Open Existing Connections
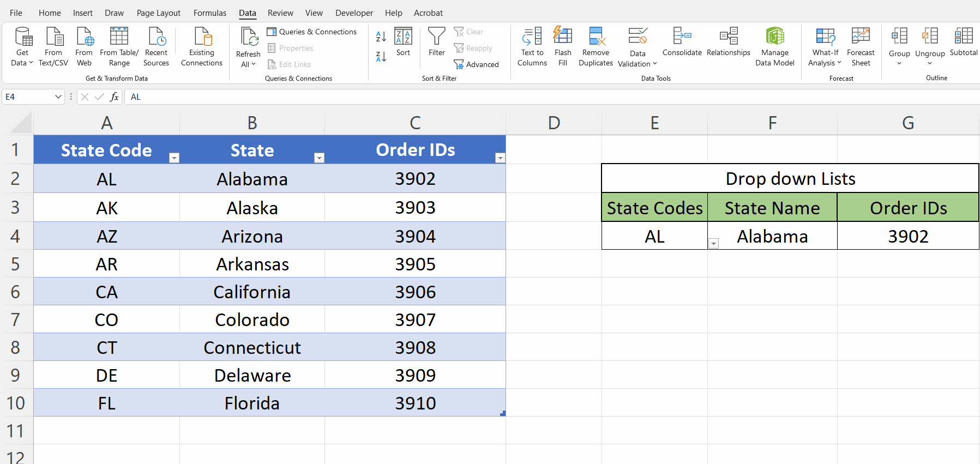 click(202, 47)
